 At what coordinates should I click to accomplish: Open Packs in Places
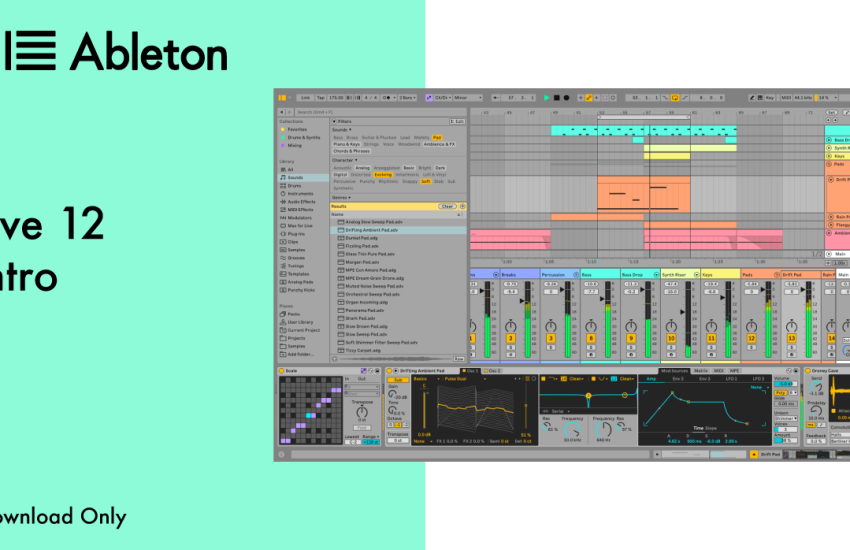pyautogui.click(x=293, y=314)
